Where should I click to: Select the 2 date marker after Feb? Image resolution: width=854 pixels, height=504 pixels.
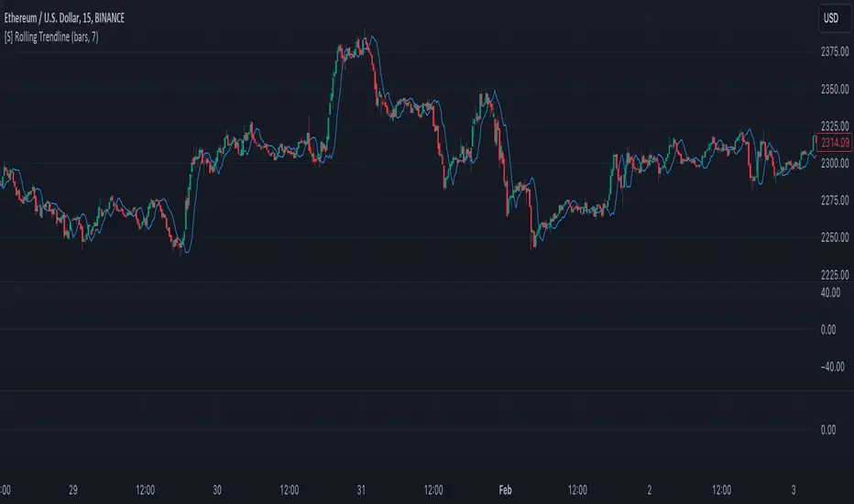pos(651,488)
